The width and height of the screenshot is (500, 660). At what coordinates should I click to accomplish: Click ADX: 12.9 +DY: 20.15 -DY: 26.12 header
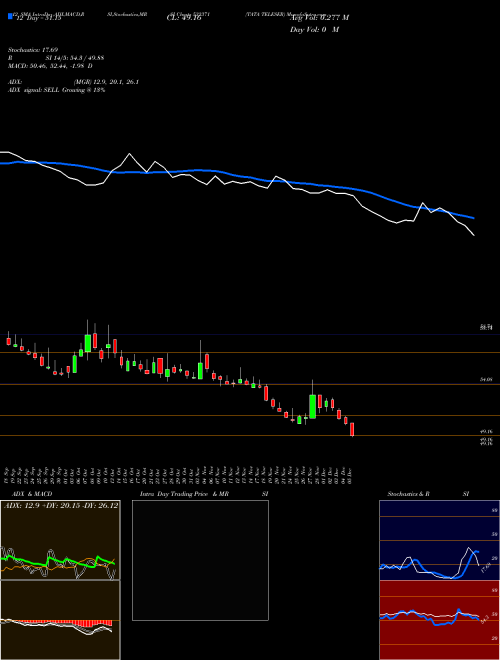[61, 506]
